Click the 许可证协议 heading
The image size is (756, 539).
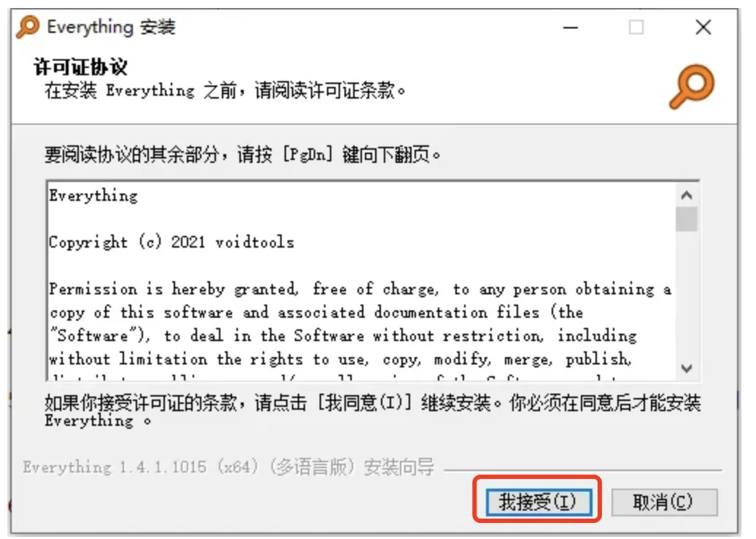pos(80,66)
